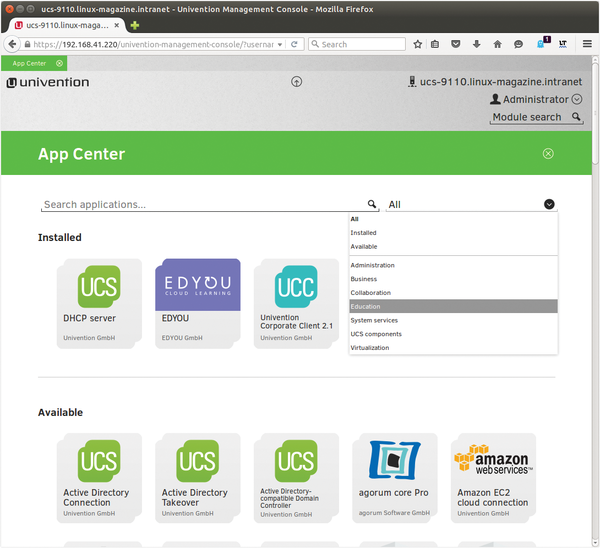The height and width of the screenshot is (548, 600).
Task: Click the chat bubble toolbar icon
Action: click(518, 44)
